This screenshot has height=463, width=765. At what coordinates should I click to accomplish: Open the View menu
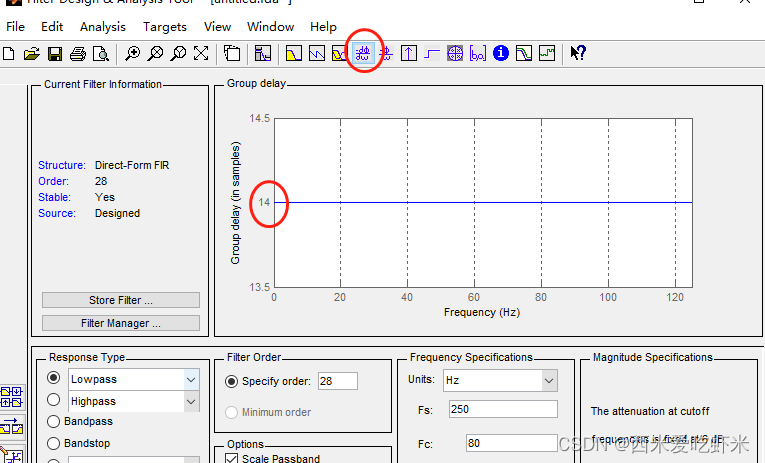tap(218, 26)
